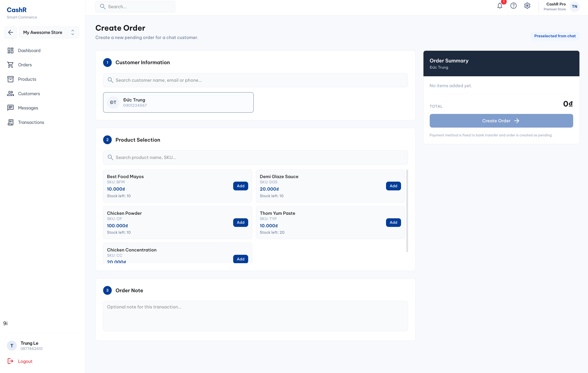The image size is (588, 373).
Task: Open settings gear icon in header
Action: [x=527, y=6]
